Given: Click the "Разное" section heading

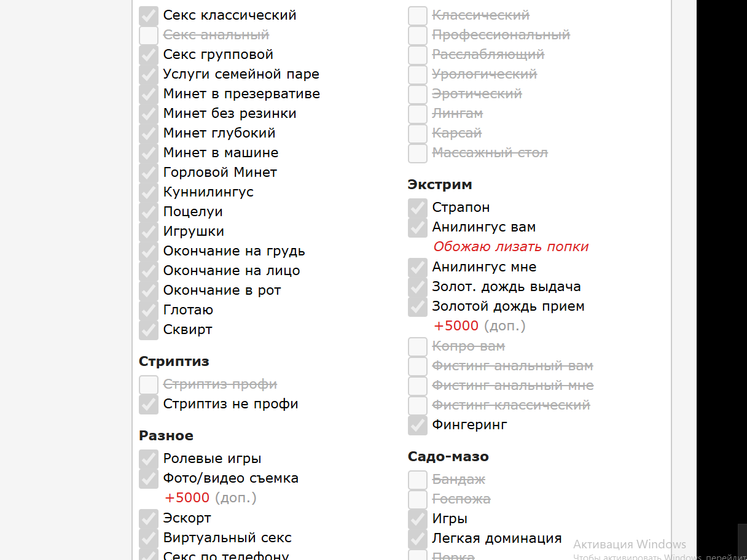Looking at the screenshot, I should [x=166, y=435].
